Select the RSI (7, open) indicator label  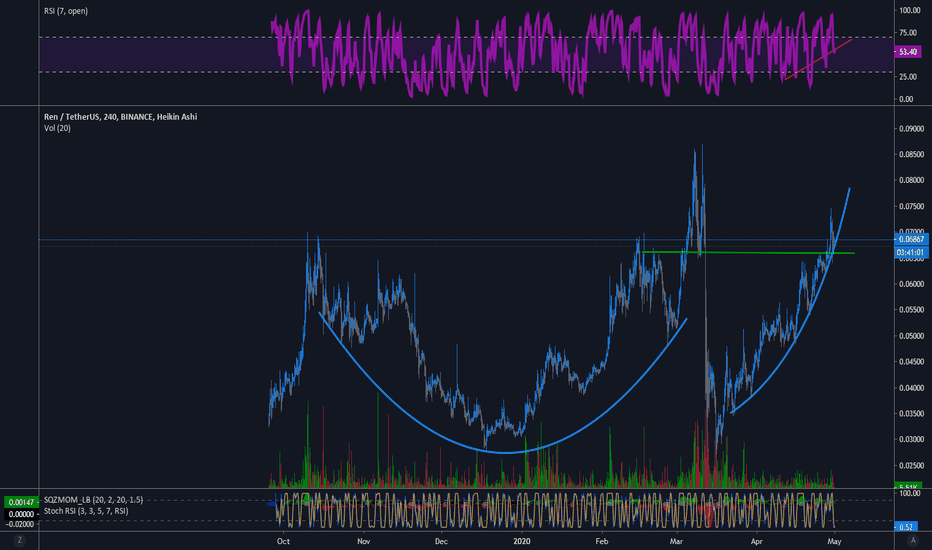65,11
